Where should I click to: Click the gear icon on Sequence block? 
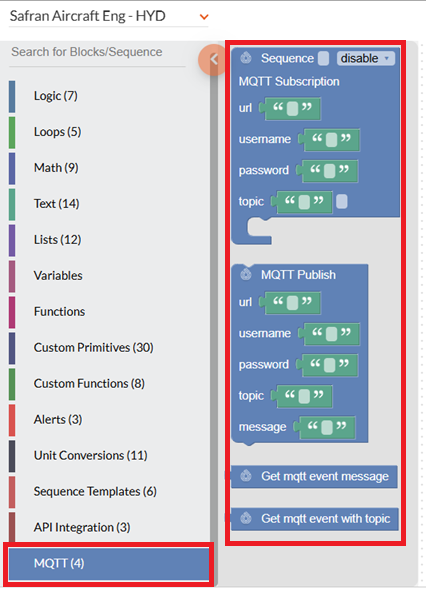tap(246, 58)
